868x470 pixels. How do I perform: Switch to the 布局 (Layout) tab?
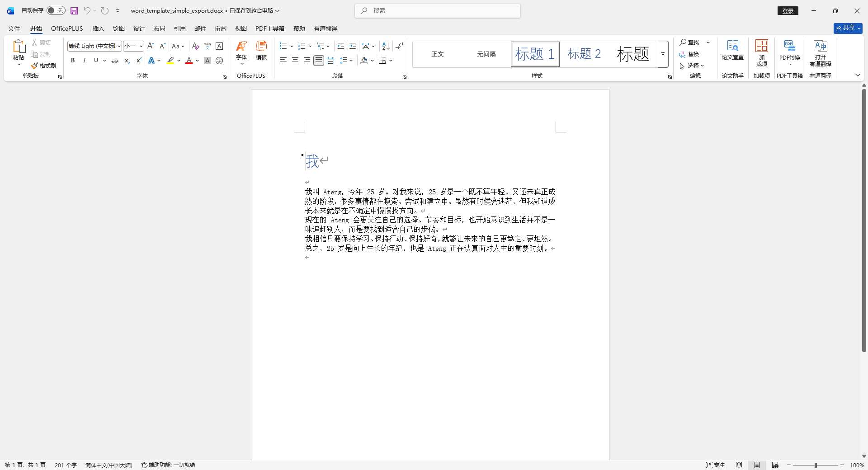(159, 28)
